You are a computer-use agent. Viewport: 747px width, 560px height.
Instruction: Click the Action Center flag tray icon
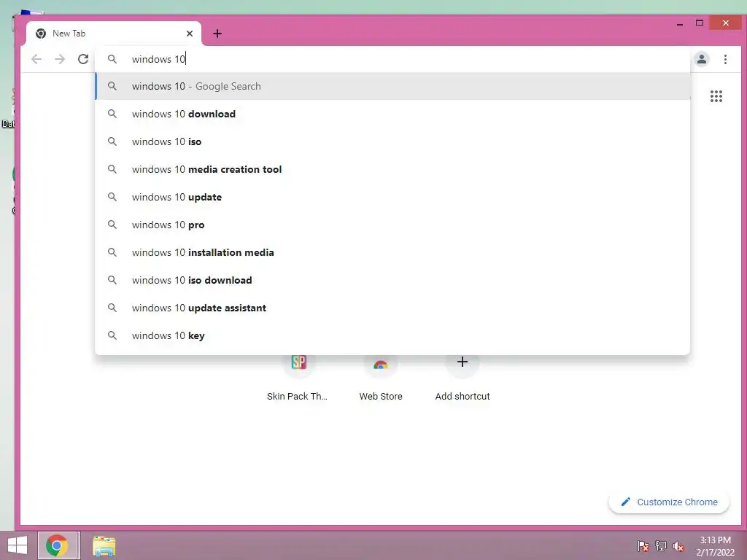point(643,546)
